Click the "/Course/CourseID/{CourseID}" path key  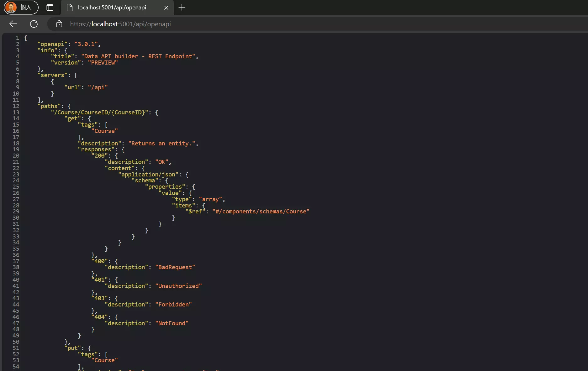click(x=99, y=112)
